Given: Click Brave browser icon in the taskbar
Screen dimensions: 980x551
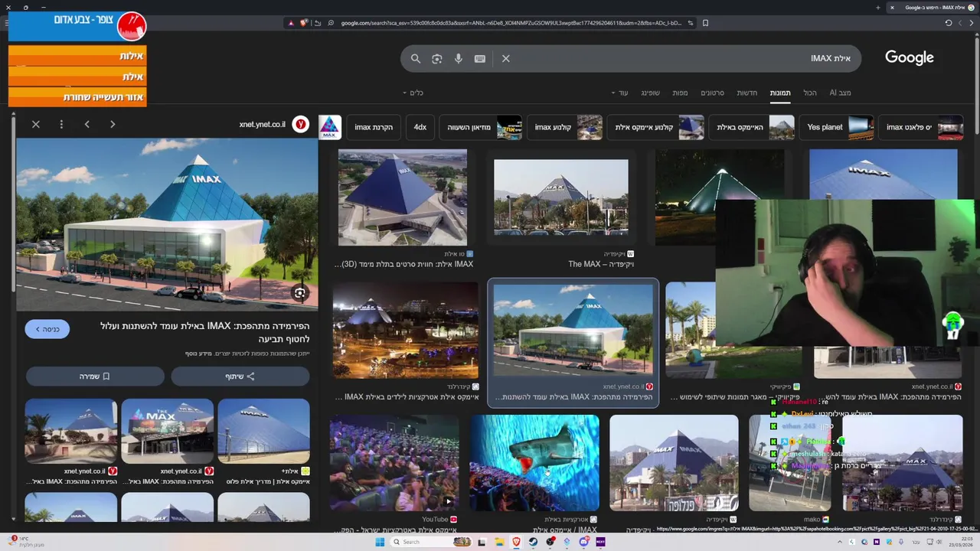Looking at the screenshot, I should click(516, 542).
